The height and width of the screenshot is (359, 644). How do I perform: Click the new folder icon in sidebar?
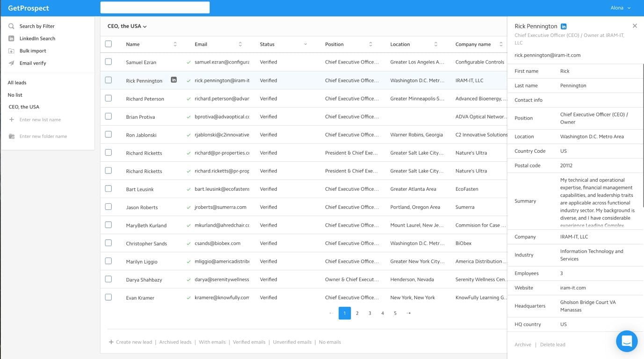[12, 136]
